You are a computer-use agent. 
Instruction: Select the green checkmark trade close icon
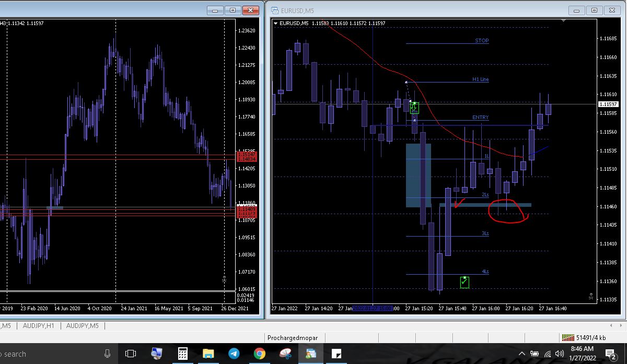coord(465,282)
